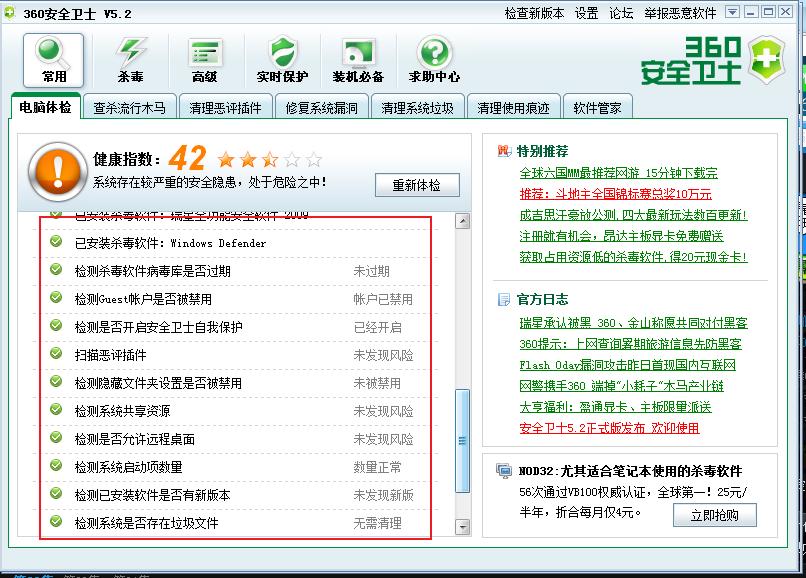The height and width of the screenshot is (578, 806).
Task: Click the 未过期 status value
Action: point(371,272)
